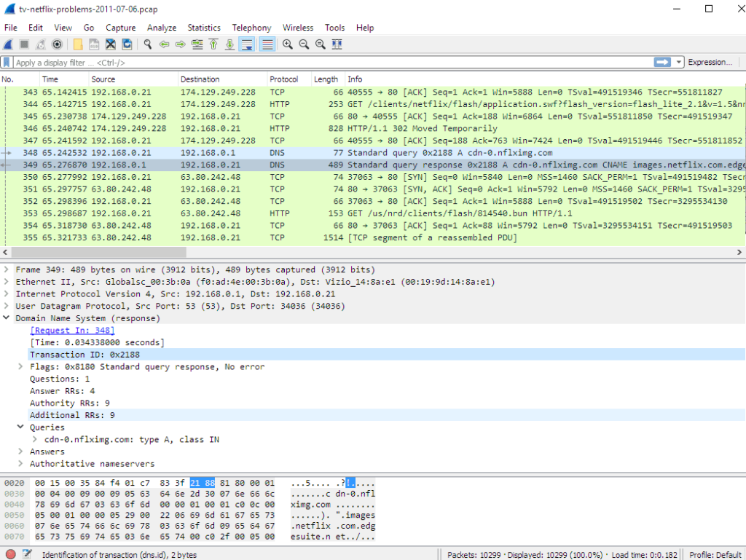This screenshot has width=746, height=560.
Task: Open the Expression... filter builder dropdown
Action: (710, 62)
